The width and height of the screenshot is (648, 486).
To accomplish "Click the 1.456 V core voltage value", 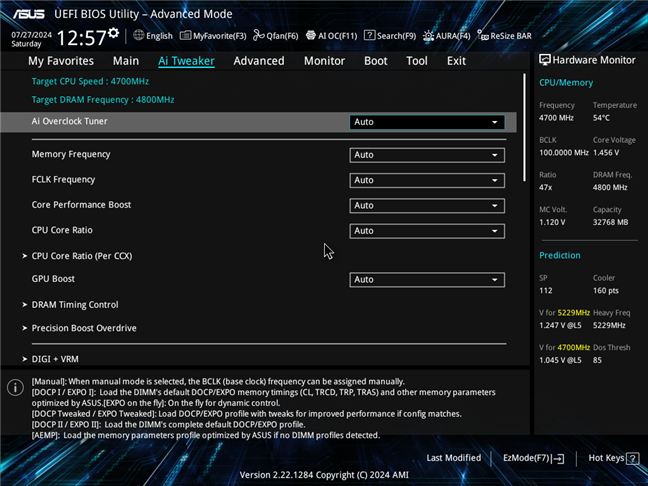I will point(606,152).
